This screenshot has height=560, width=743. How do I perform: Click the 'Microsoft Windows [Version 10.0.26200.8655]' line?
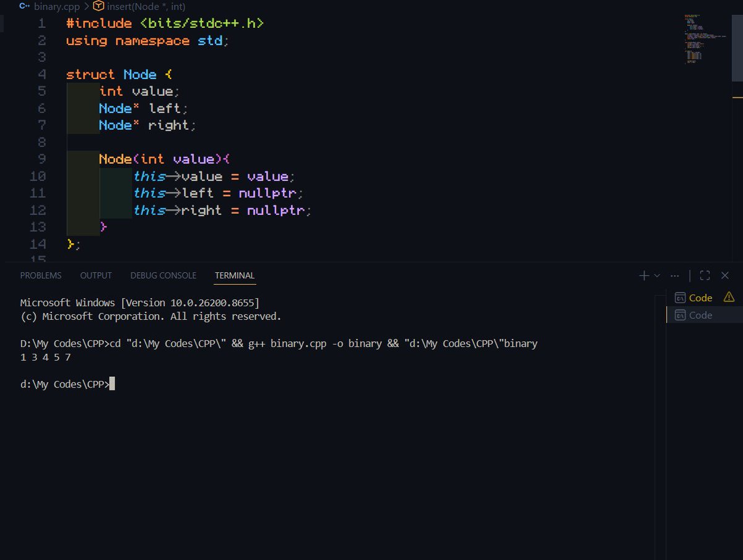(140, 303)
